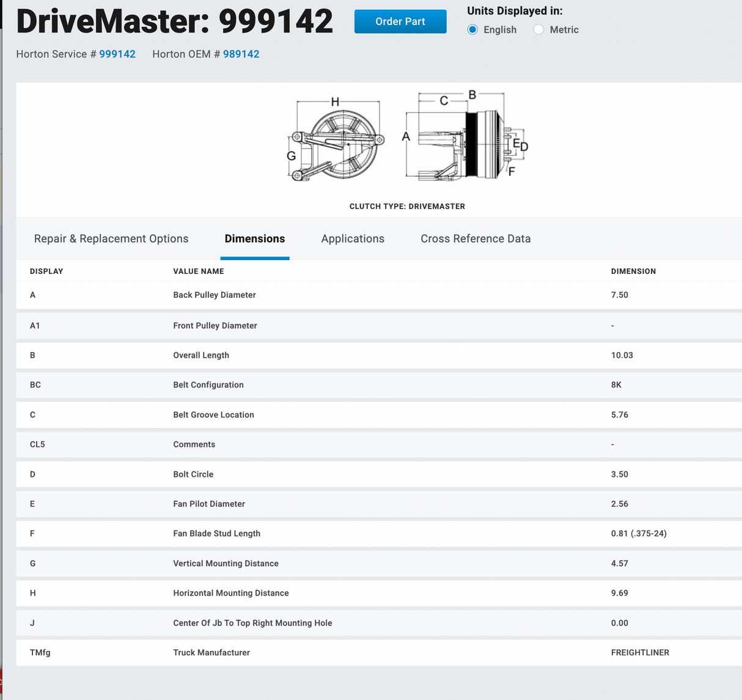This screenshot has width=742, height=700.
Task: Select the Metric units radio button
Action: [538, 29]
